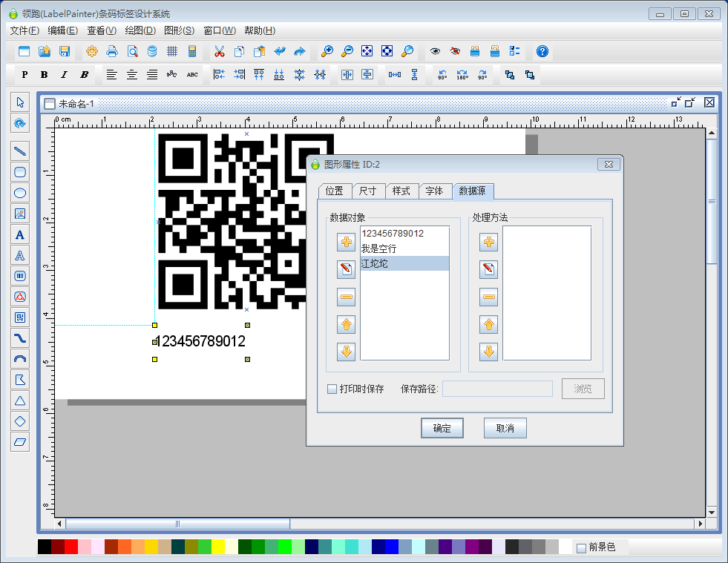728x563 pixels.
Task: Open the 绘图(D) menu
Action: point(140,30)
